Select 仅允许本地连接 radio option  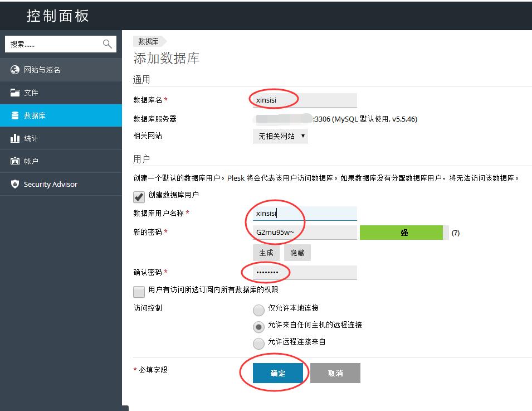click(258, 310)
